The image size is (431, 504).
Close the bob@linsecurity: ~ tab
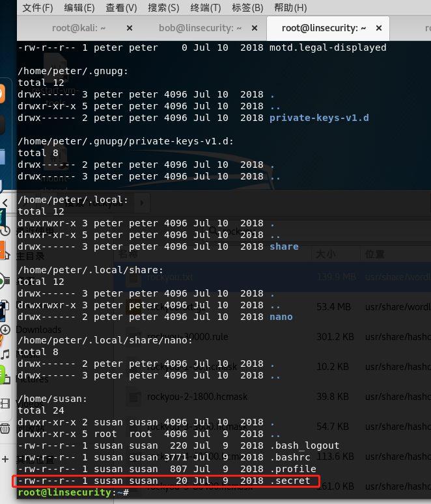click(x=255, y=28)
